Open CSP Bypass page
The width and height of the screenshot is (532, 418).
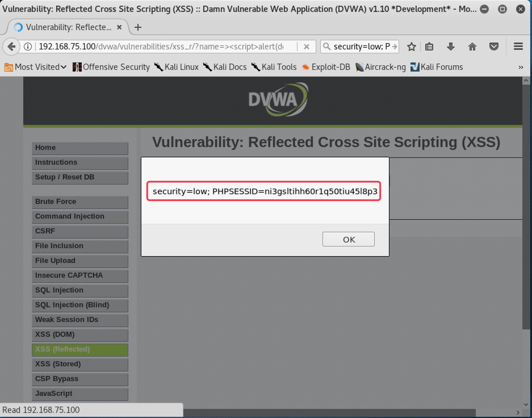pos(80,379)
